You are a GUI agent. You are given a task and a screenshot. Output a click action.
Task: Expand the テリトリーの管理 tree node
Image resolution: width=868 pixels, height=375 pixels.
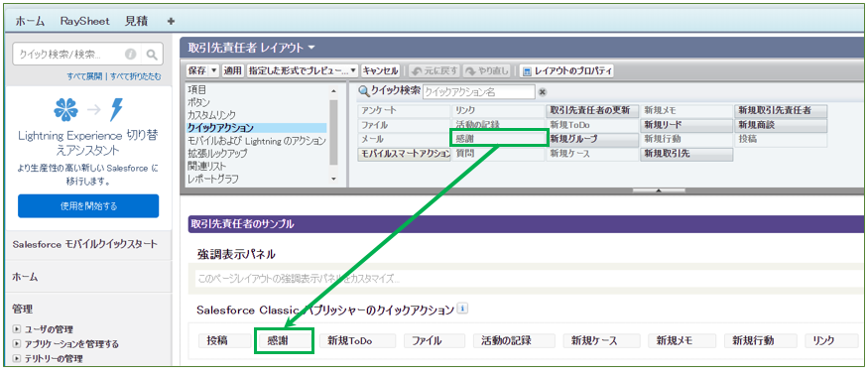tap(16, 358)
